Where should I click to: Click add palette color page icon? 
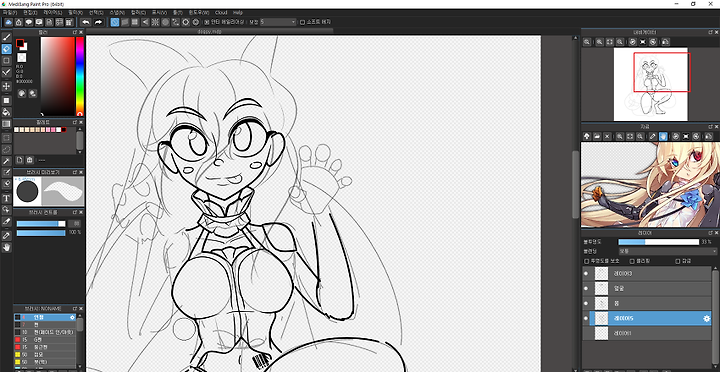(x=20, y=160)
